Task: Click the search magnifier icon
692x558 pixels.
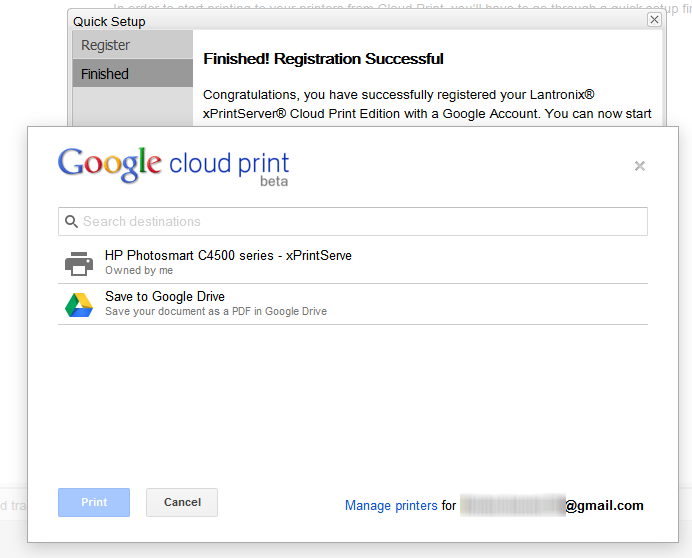Action: tap(71, 221)
